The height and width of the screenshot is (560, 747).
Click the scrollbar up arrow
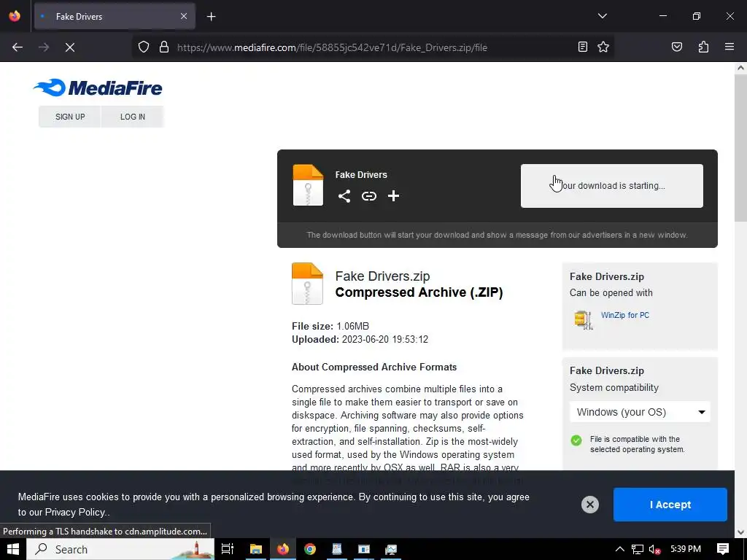740,68
